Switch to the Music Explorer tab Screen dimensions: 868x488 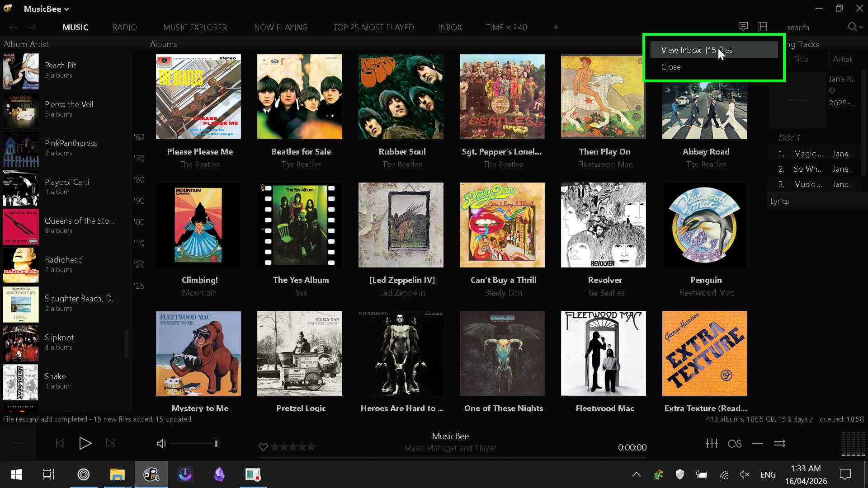pos(195,28)
